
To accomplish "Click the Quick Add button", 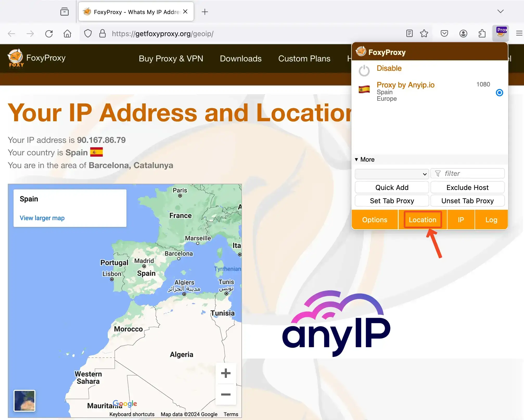I will [392, 187].
